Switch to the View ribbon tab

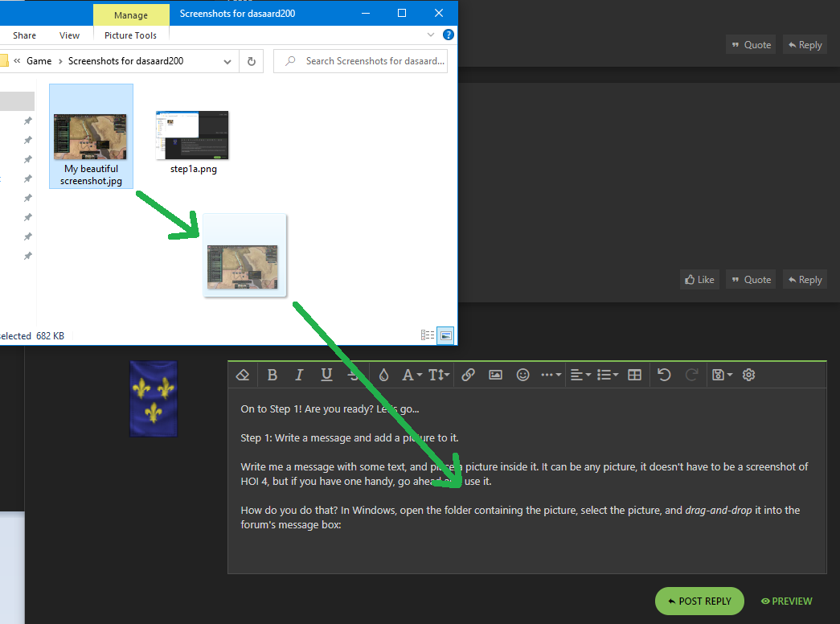[70, 35]
